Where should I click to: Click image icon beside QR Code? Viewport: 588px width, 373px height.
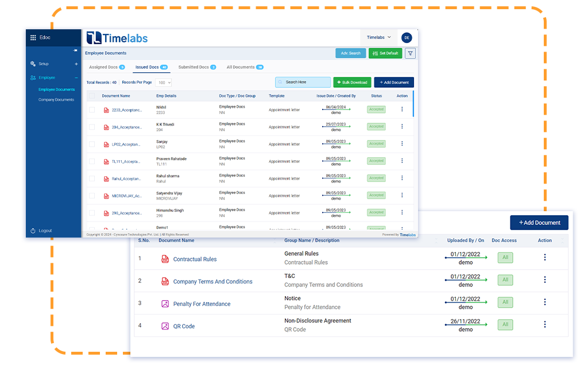click(x=165, y=326)
